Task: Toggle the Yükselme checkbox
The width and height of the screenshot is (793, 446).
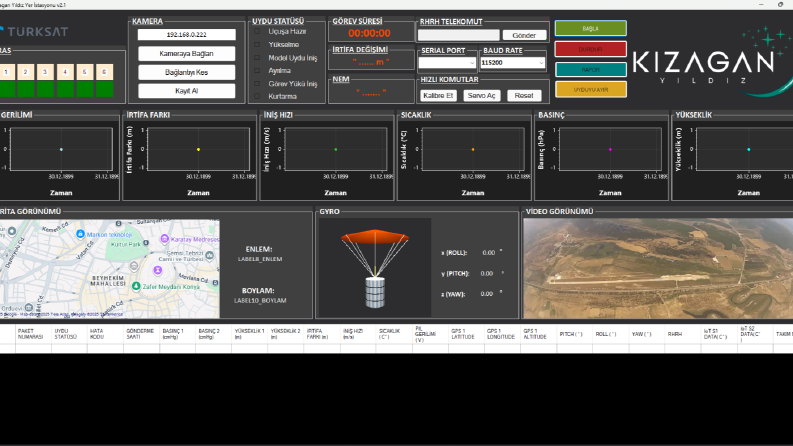Action: tap(257, 44)
